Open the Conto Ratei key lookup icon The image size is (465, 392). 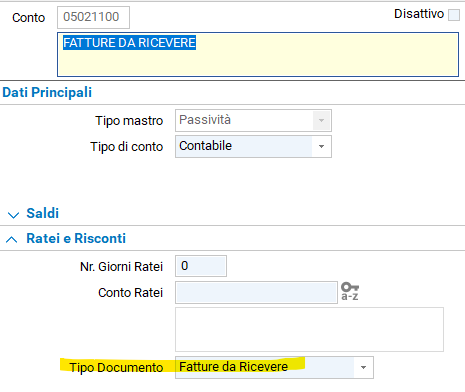click(x=350, y=291)
